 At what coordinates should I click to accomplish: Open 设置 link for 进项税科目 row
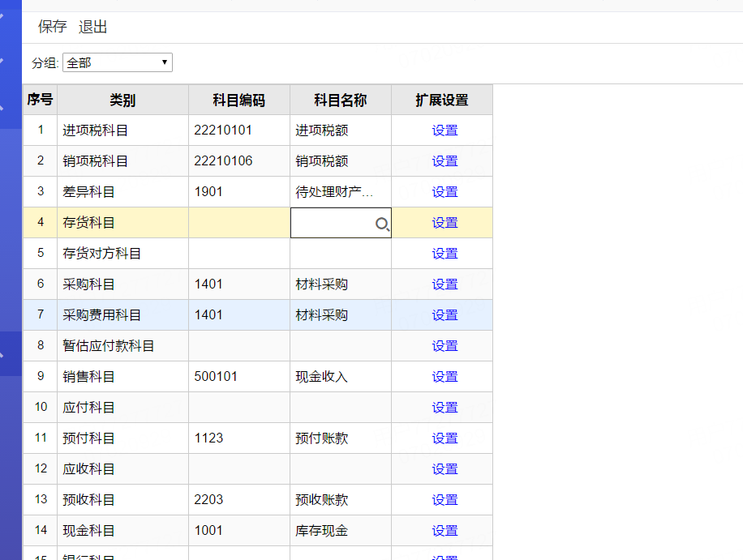pyautogui.click(x=445, y=130)
